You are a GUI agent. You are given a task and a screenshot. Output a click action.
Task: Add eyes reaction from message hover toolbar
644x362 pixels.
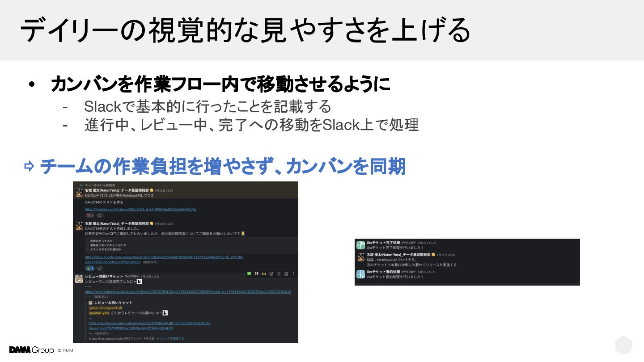pos(257,274)
